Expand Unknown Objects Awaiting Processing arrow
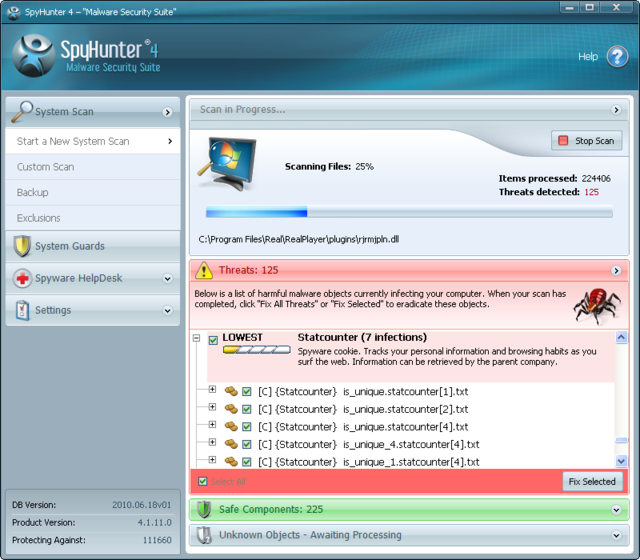This screenshot has width=640, height=560. coord(616,536)
